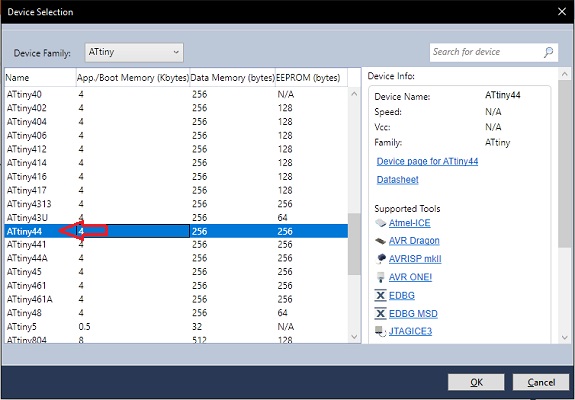Click the magnifier icon in search box

pyautogui.click(x=548, y=52)
